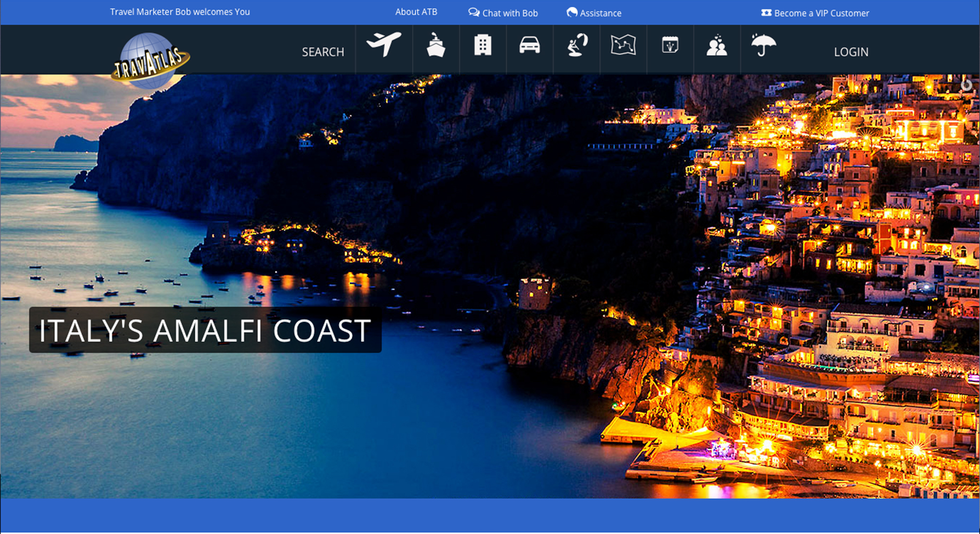Click the SEARCH menu label
This screenshot has height=534, width=980.
[323, 52]
